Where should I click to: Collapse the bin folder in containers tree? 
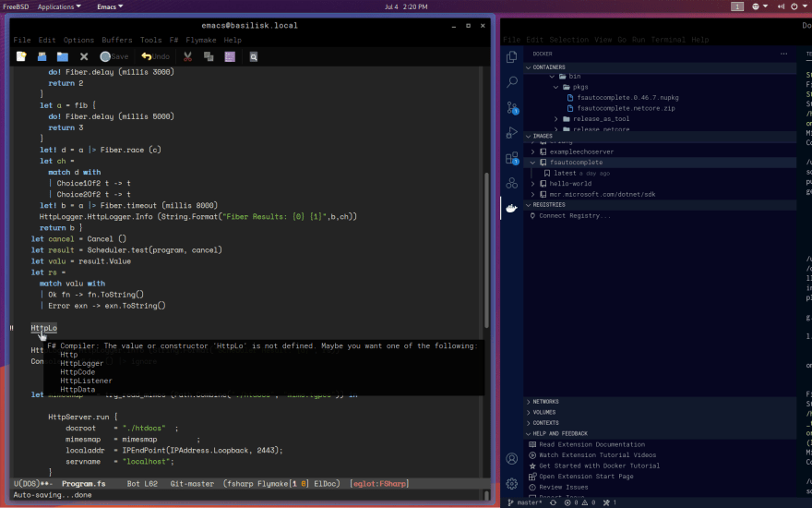552,76
